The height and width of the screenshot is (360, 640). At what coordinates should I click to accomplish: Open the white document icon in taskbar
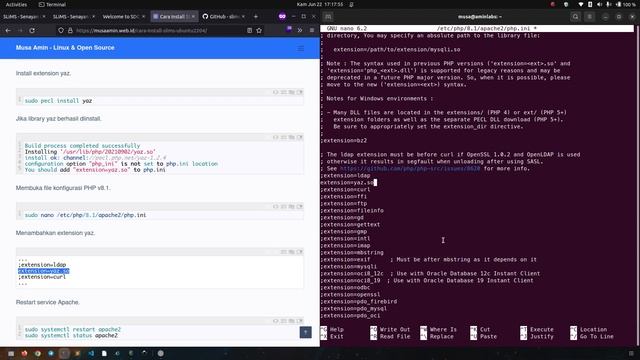pos(104,353)
